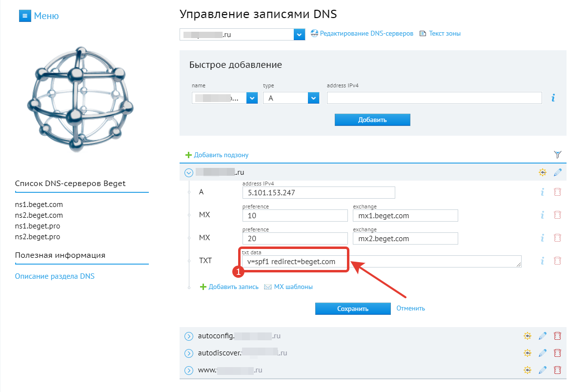This screenshot has height=392, width=568.
Task: Click the gear icon for autodiscover subdomain
Action: tap(527, 353)
